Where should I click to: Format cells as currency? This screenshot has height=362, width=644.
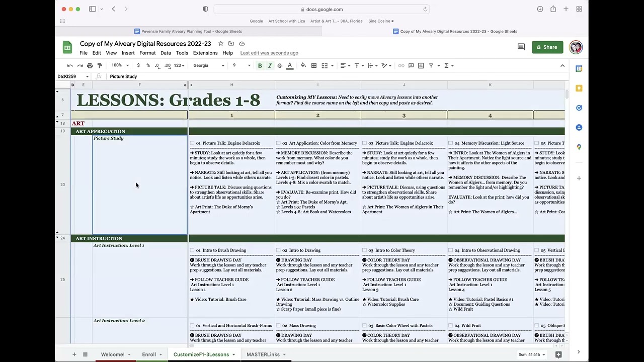click(x=138, y=65)
